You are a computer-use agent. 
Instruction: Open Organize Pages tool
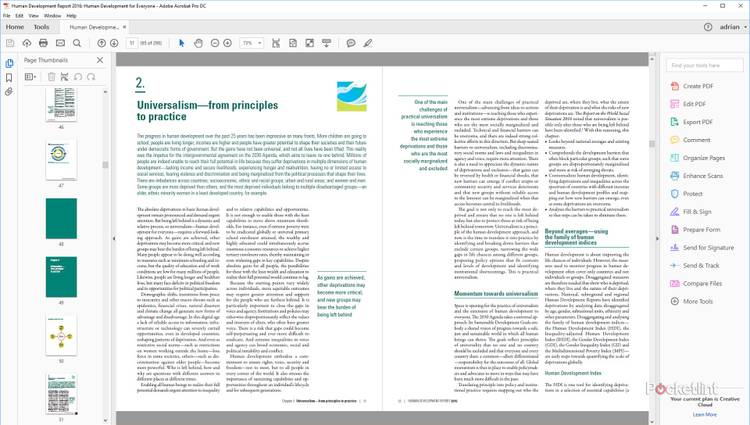click(x=698, y=158)
